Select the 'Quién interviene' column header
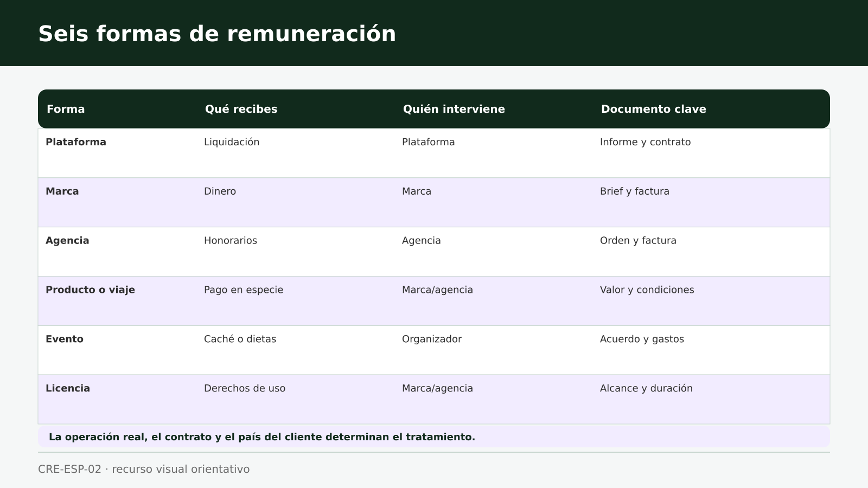The image size is (868, 488). pos(454,109)
